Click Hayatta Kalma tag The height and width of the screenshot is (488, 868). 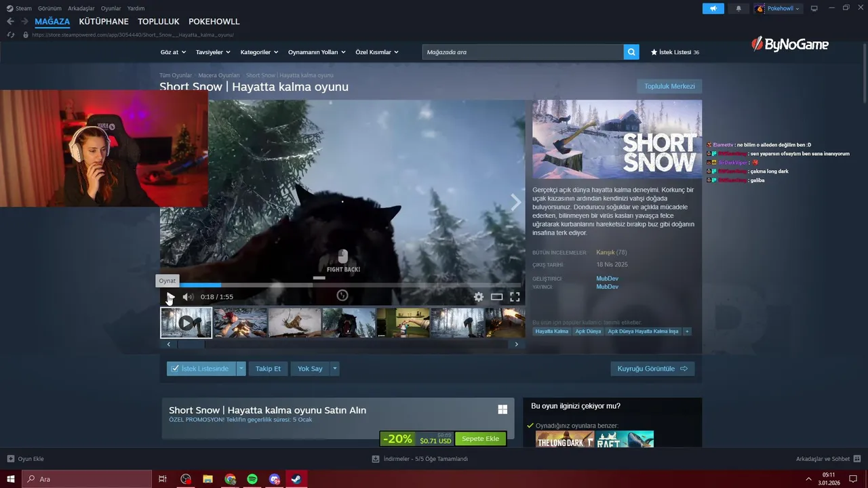click(551, 331)
